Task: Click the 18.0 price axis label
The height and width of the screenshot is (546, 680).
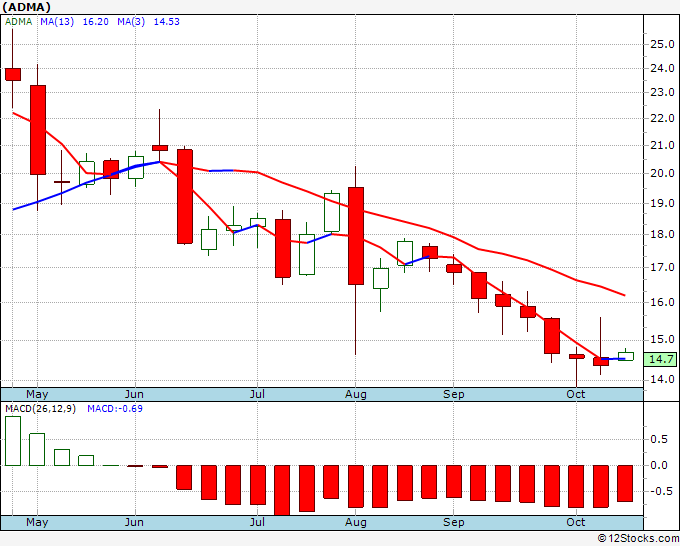Action: click(662, 235)
